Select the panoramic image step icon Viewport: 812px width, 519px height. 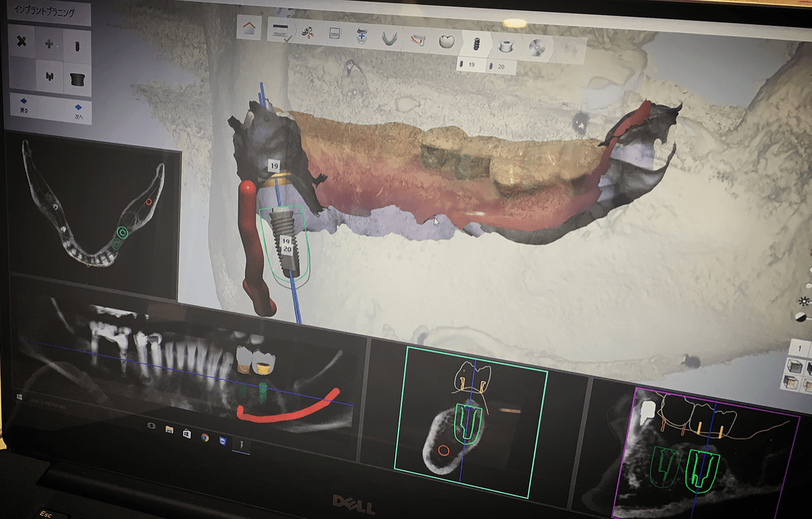[x=334, y=33]
